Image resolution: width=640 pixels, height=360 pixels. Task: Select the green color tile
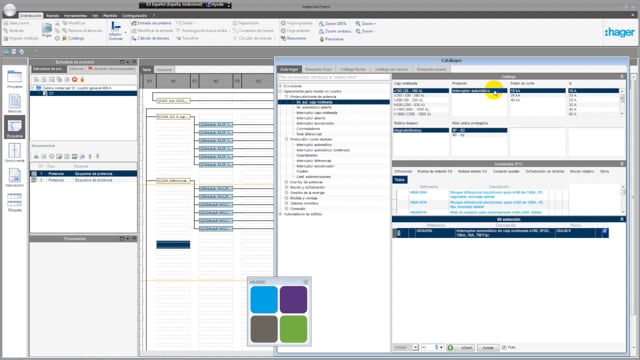click(x=293, y=329)
